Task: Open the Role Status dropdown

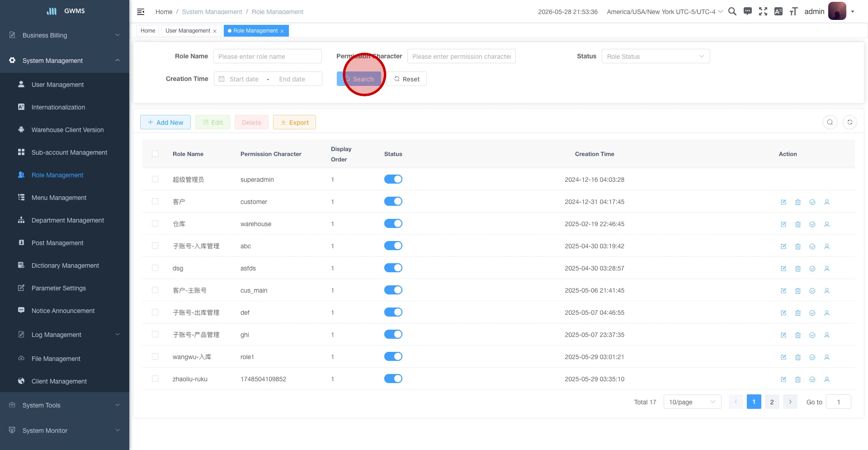Action: coord(656,56)
